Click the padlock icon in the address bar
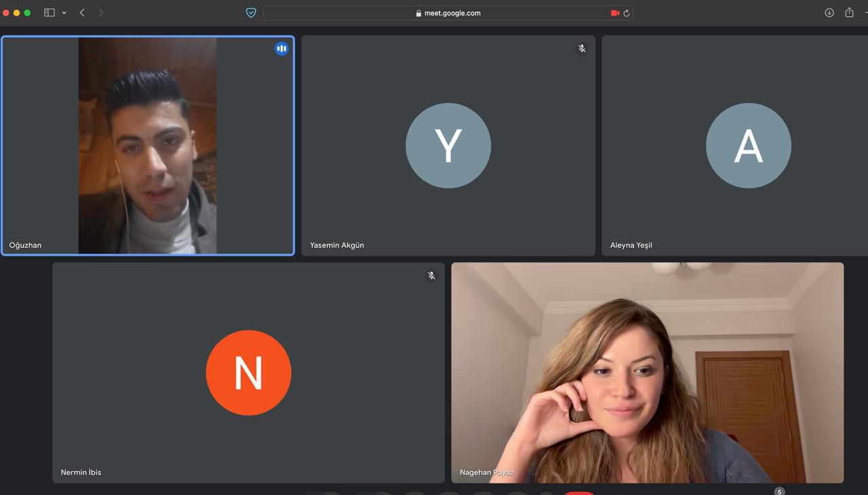This screenshot has width=868, height=495. click(418, 13)
